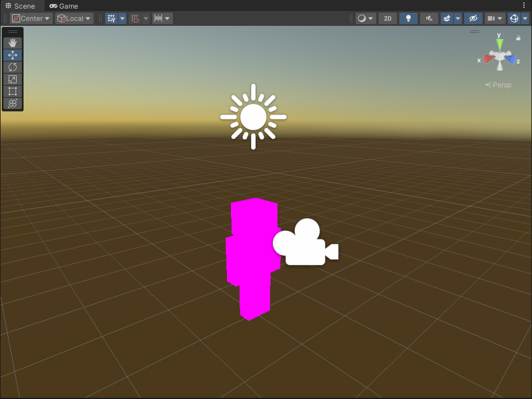
Task: Open the Center pivot mode dropdown
Action: 32,18
